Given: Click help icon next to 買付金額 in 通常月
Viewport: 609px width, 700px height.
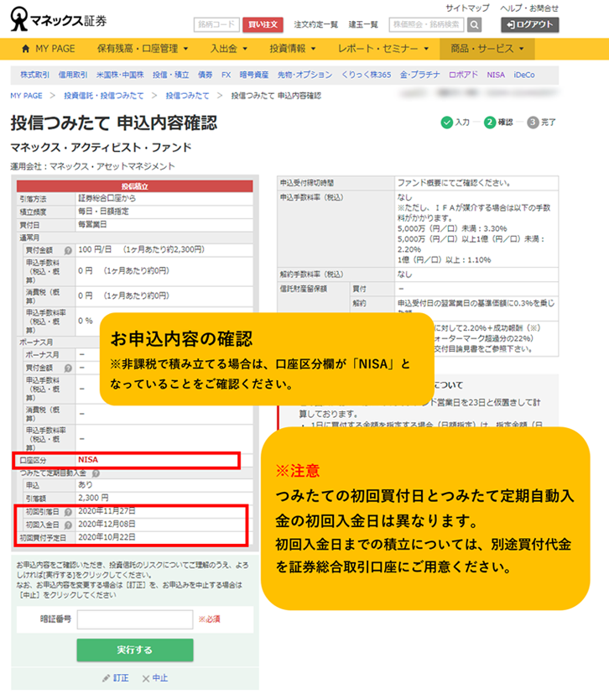Looking at the screenshot, I should [68, 250].
